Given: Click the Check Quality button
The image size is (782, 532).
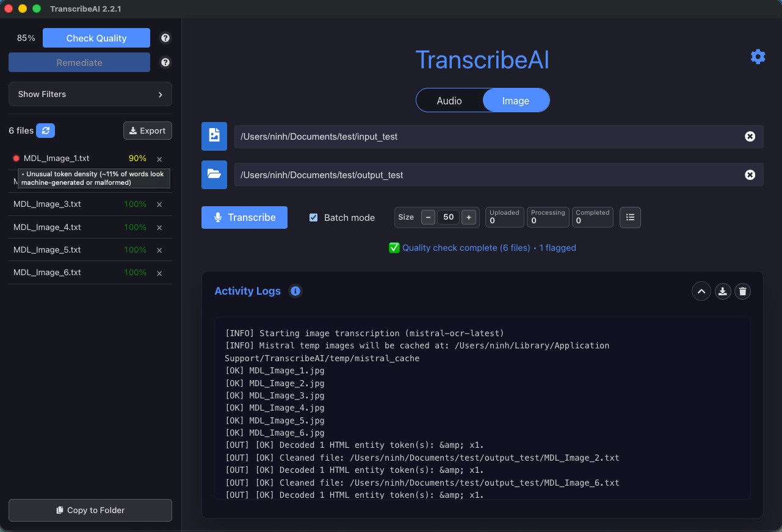Looking at the screenshot, I should coord(96,38).
